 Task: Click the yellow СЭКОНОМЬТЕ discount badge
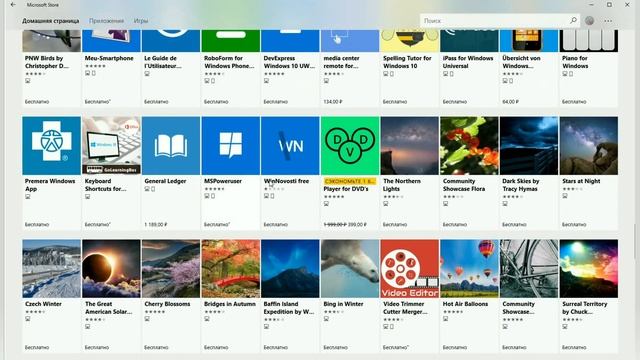(x=349, y=181)
